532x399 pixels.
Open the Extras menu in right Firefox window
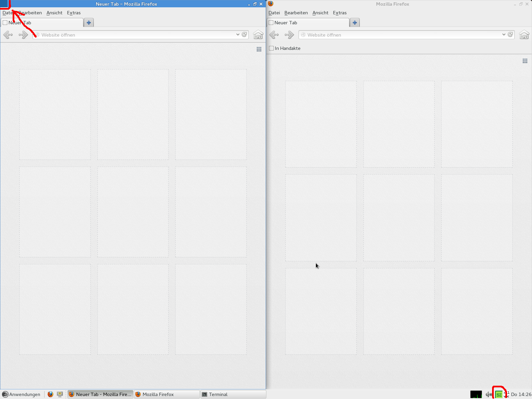click(339, 13)
